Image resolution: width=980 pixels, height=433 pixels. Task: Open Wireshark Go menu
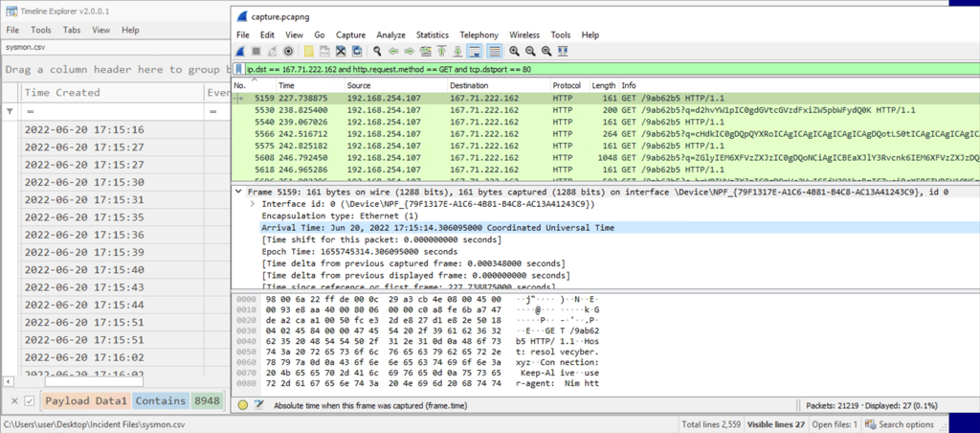(320, 35)
